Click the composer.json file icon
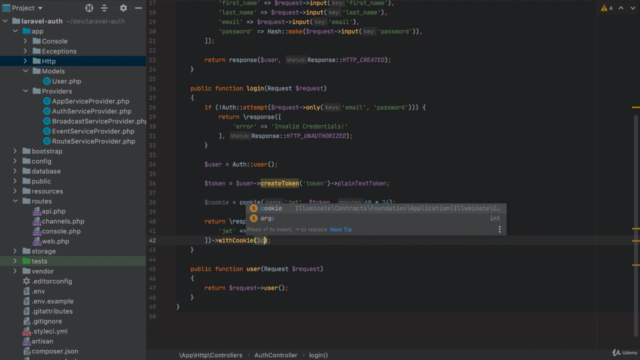The height and width of the screenshot is (360, 640). [x=27, y=351]
